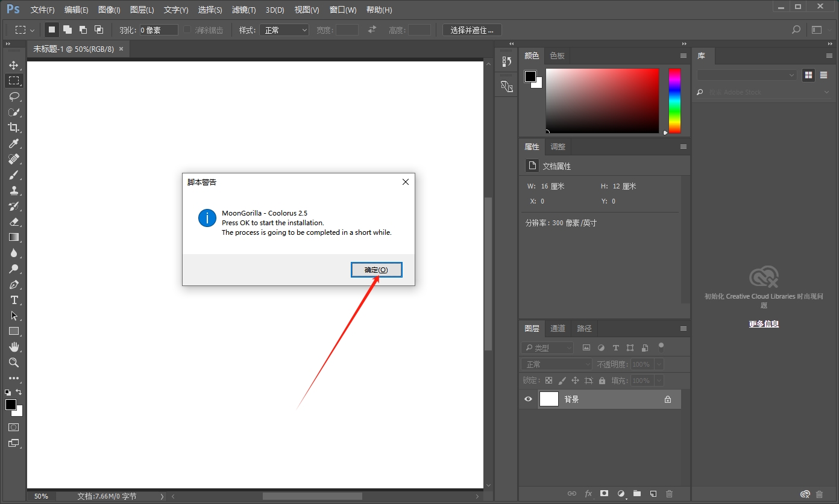
Task: Switch to the 通道 tab
Action: 557,328
